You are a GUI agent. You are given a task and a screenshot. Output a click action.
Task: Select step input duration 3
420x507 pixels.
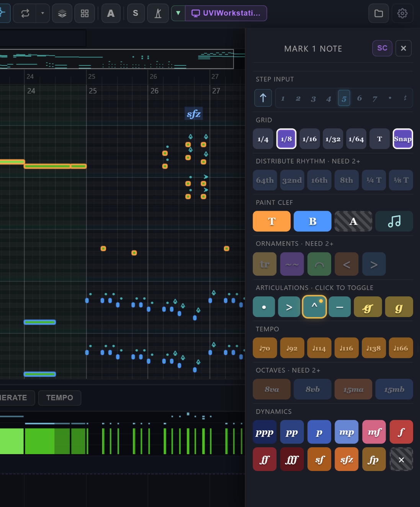coord(314,98)
